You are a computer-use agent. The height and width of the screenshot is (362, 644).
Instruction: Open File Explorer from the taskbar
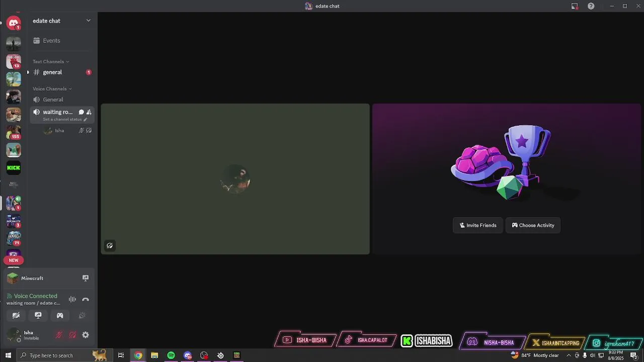click(x=154, y=355)
